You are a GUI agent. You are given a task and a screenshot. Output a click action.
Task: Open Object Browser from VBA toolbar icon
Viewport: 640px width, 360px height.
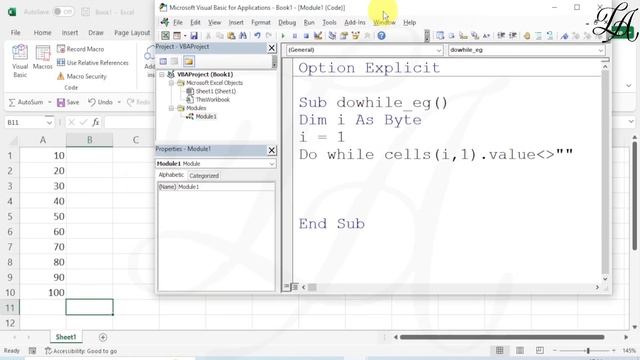click(x=356, y=36)
